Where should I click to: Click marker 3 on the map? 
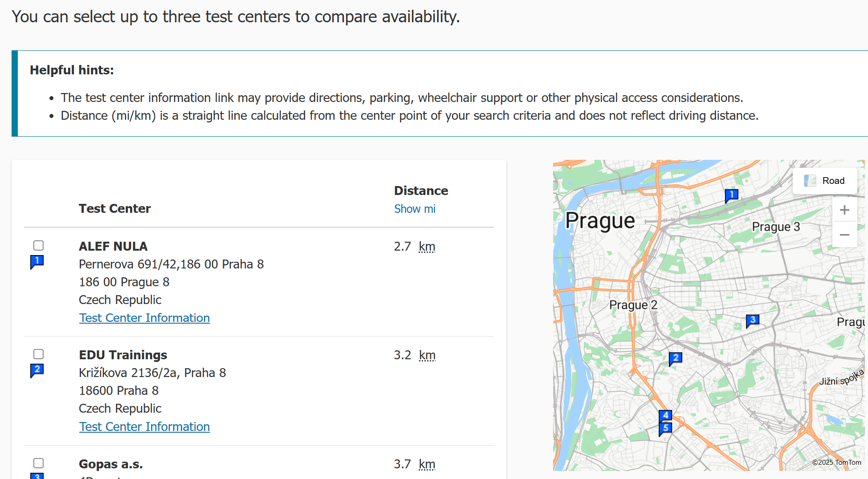(753, 319)
